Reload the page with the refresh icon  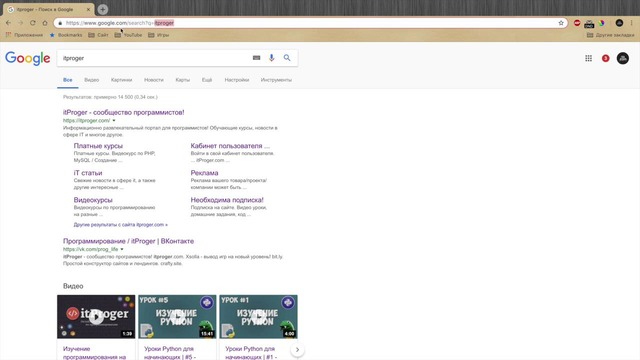(x=33, y=23)
